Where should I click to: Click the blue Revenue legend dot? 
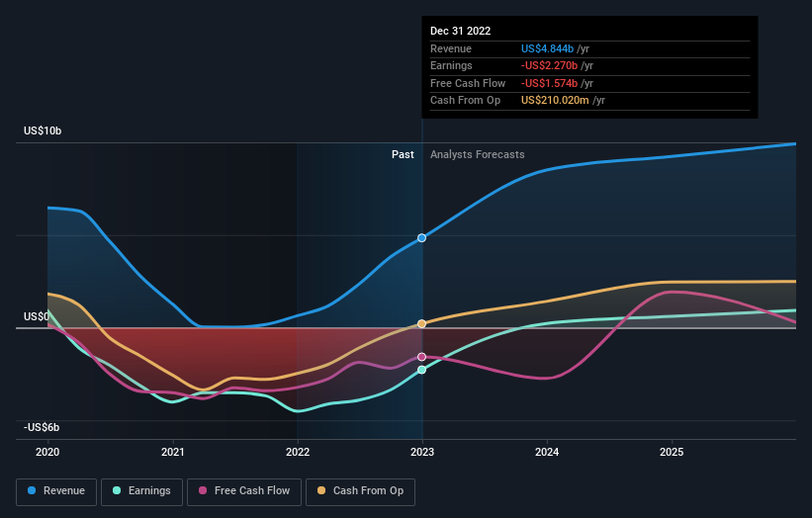click(32, 490)
